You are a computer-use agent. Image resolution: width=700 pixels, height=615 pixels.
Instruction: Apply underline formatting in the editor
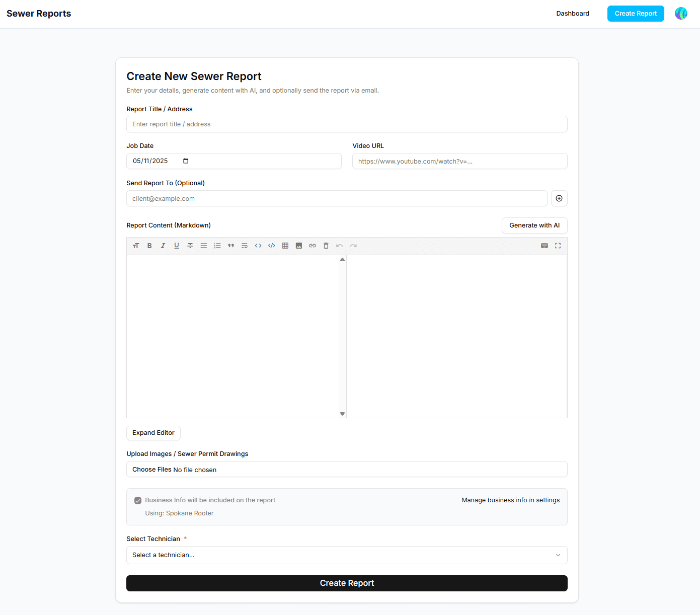click(177, 246)
